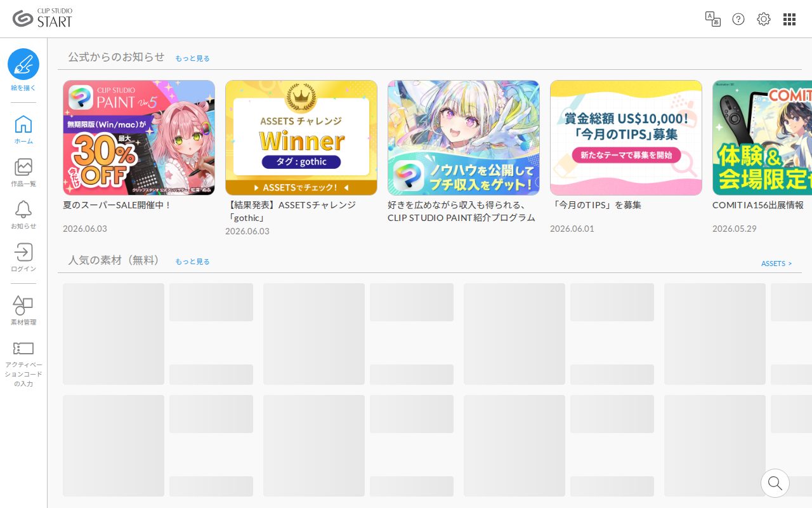
Task: Click the 絵を描く draw button
Action: pyautogui.click(x=23, y=70)
